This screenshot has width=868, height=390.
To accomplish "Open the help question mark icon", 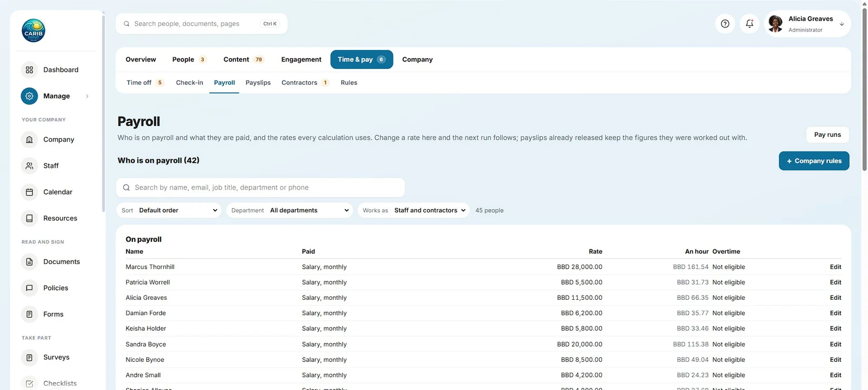I will 725,23.
